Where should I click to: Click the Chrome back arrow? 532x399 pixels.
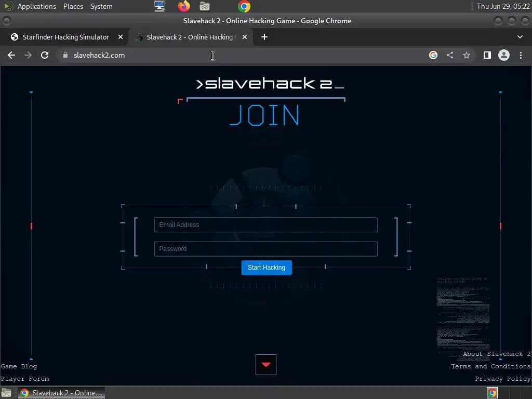(x=11, y=55)
